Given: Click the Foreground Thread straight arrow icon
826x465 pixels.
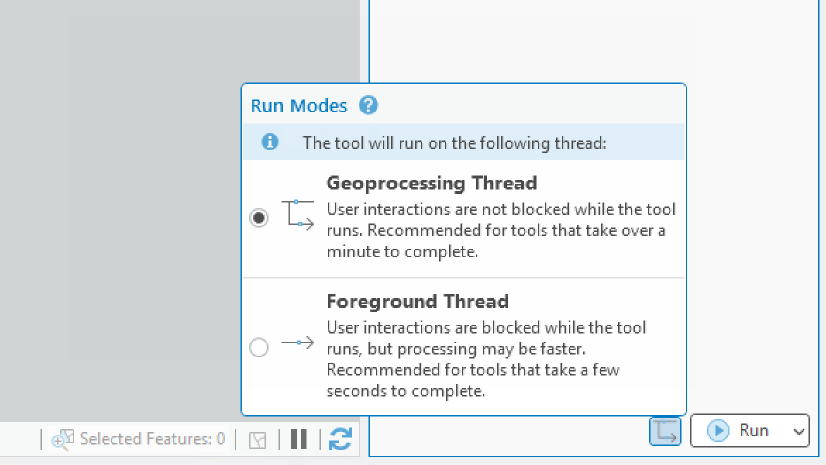Looking at the screenshot, I should [x=298, y=343].
